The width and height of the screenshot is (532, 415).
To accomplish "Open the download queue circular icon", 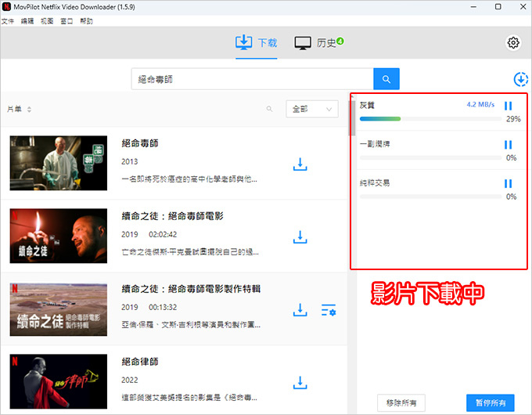I will tap(520, 79).
